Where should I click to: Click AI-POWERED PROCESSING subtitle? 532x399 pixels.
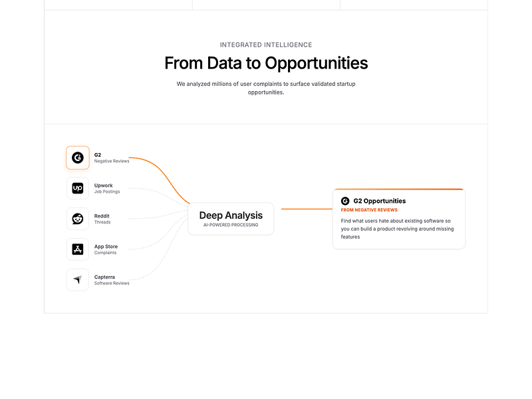pos(231,225)
